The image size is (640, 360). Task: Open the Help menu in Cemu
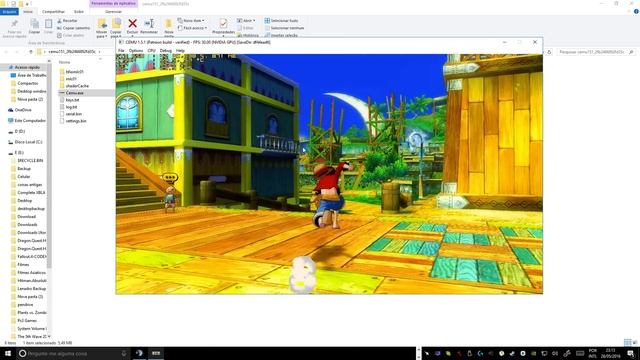click(x=180, y=51)
